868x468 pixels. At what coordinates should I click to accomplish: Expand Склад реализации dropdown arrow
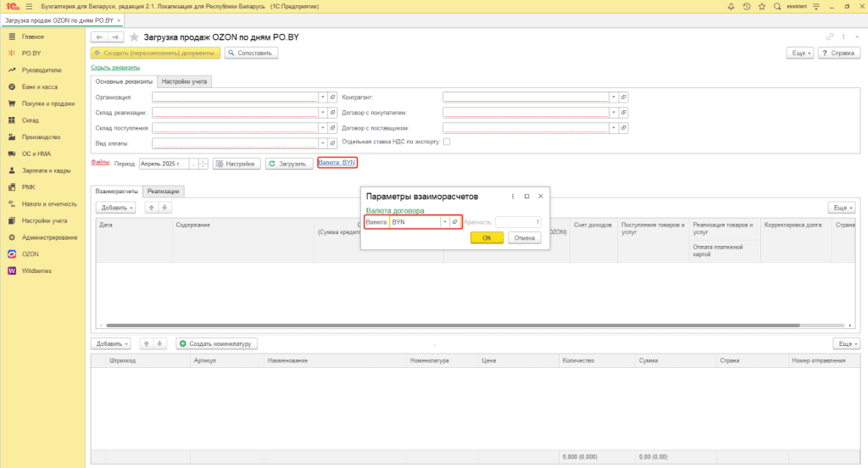323,113
